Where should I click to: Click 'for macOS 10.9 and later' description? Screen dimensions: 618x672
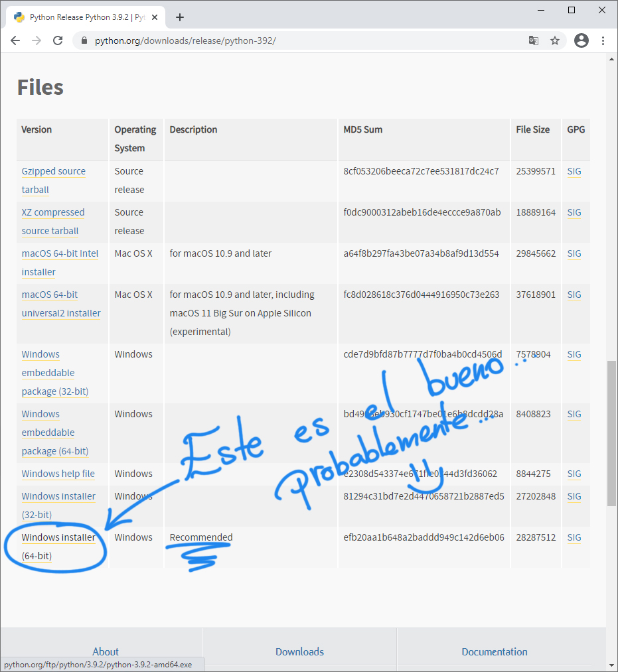(220, 253)
